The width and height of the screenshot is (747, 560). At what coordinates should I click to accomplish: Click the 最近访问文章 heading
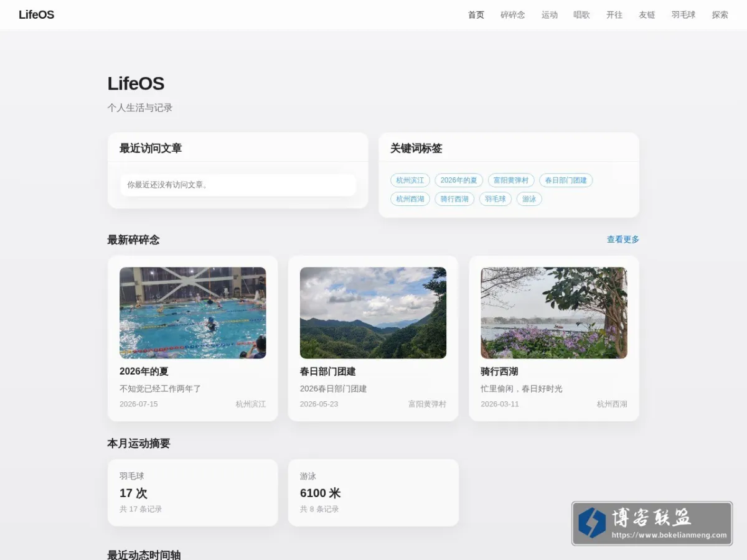coord(151,148)
